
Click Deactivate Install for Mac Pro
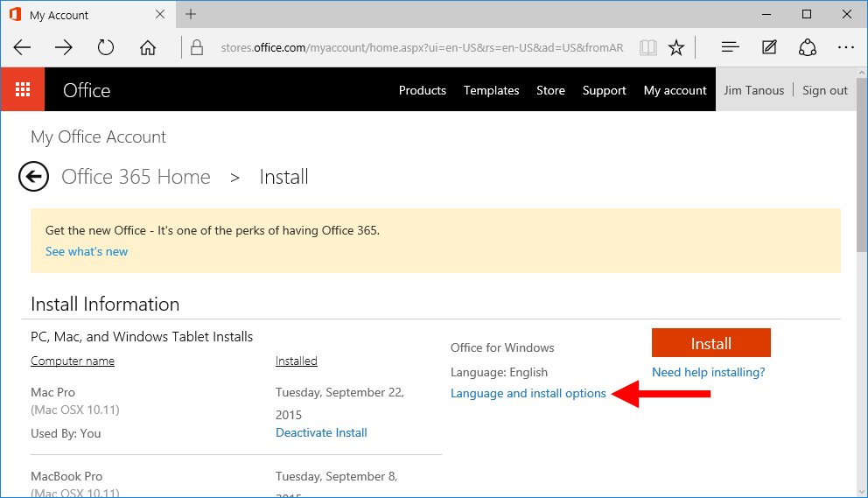pos(321,432)
